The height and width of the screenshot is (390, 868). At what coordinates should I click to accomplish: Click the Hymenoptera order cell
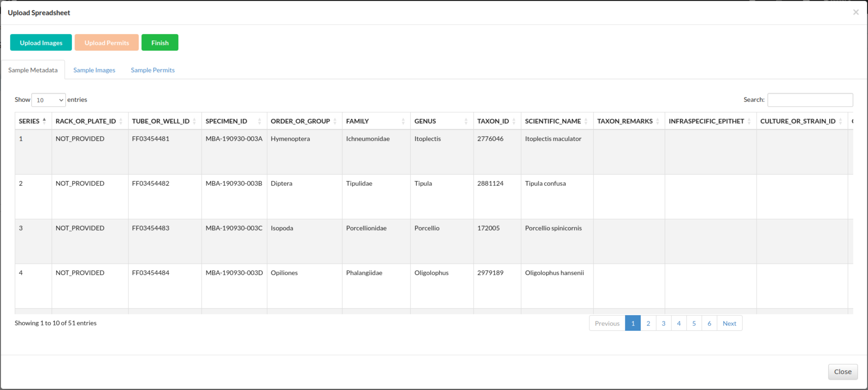[x=304, y=152]
